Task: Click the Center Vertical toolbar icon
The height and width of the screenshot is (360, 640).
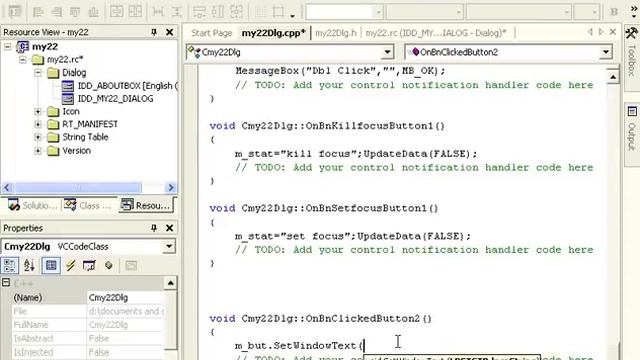Action: (x=117, y=11)
